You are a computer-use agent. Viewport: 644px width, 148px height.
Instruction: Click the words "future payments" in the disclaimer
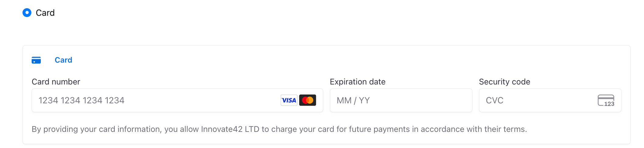(379, 129)
